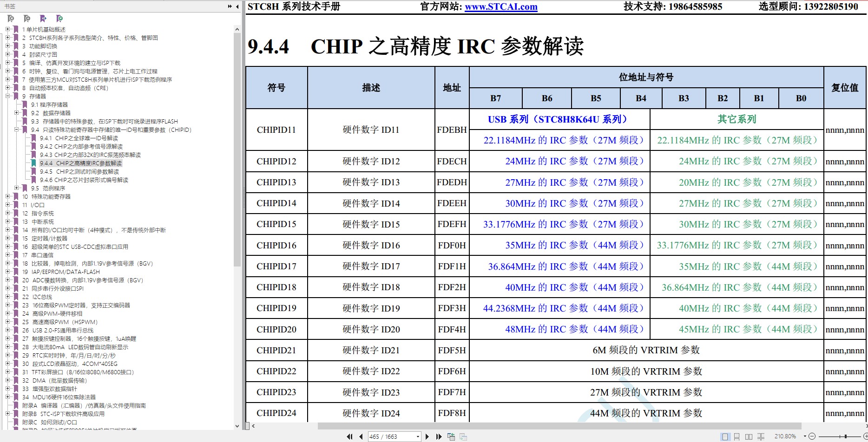Open bookmark 9.4.6 CHIP之芯片封装形式编号解读
The image size is (868, 442).
tap(84, 180)
